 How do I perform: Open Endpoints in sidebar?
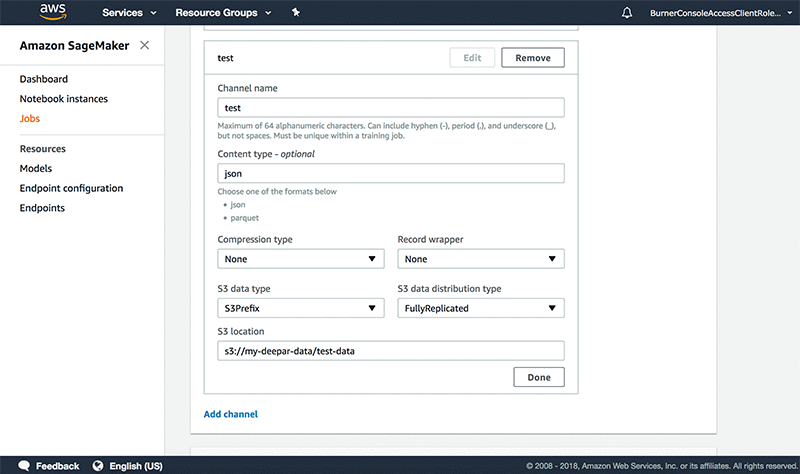pyautogui.click(x=42, y=208)
